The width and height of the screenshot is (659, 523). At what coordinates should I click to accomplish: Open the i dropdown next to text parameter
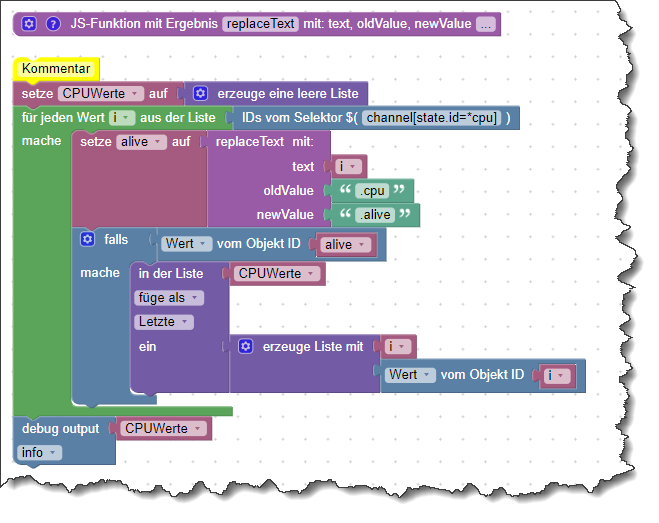click(x=348, y=166)
